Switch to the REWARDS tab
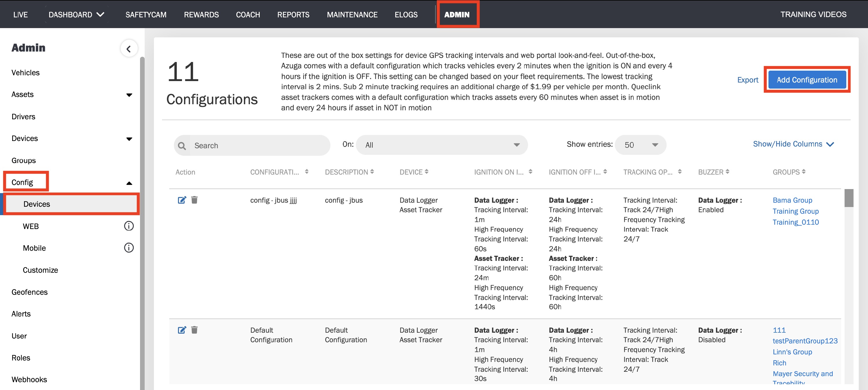 coord(201,14)
